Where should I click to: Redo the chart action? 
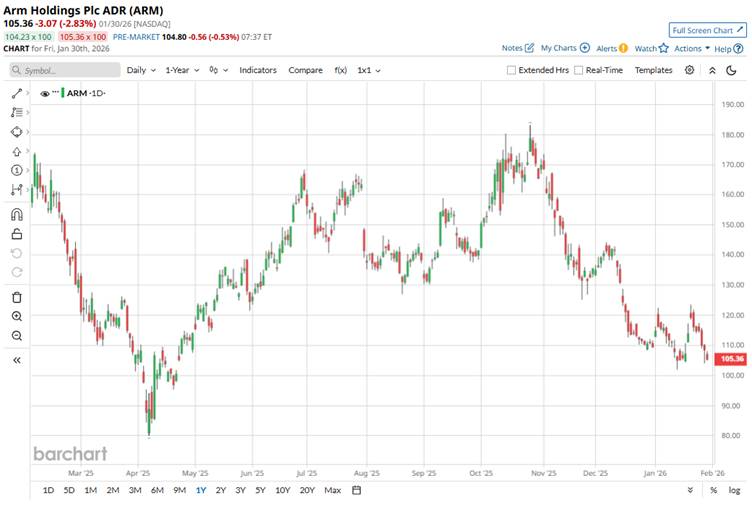tap(17, 272)
